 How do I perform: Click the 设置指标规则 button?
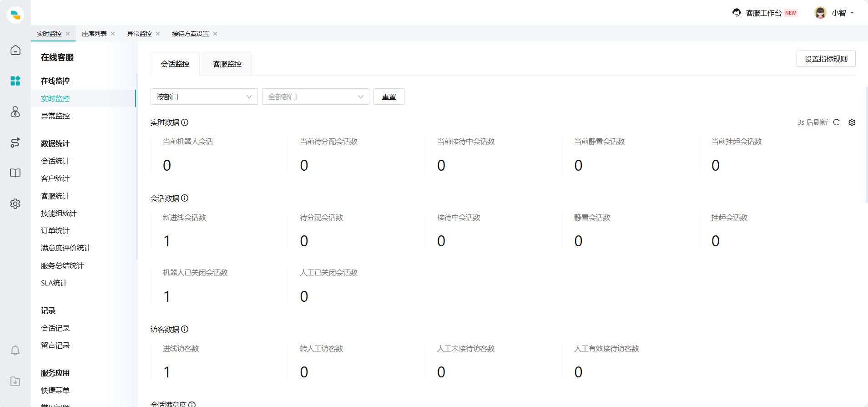click(x=826, y=59)
